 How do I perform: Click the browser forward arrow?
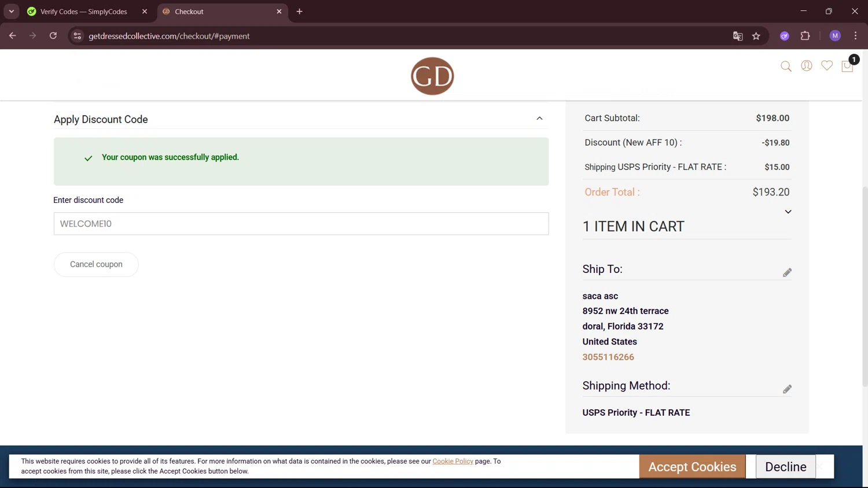point(33,36)
